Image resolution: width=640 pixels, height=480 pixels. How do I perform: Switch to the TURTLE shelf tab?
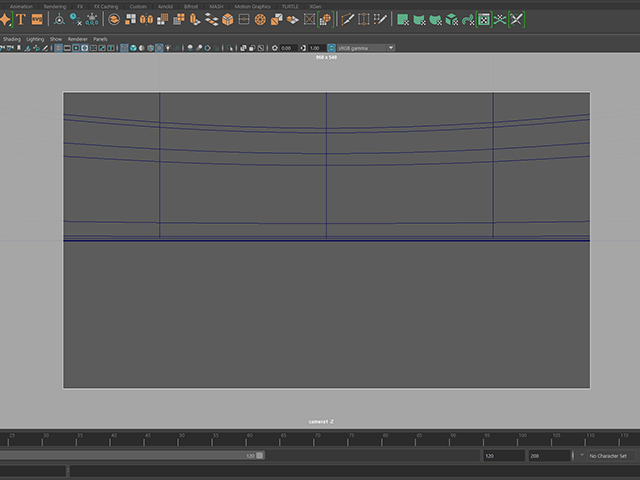pos(290,7)
